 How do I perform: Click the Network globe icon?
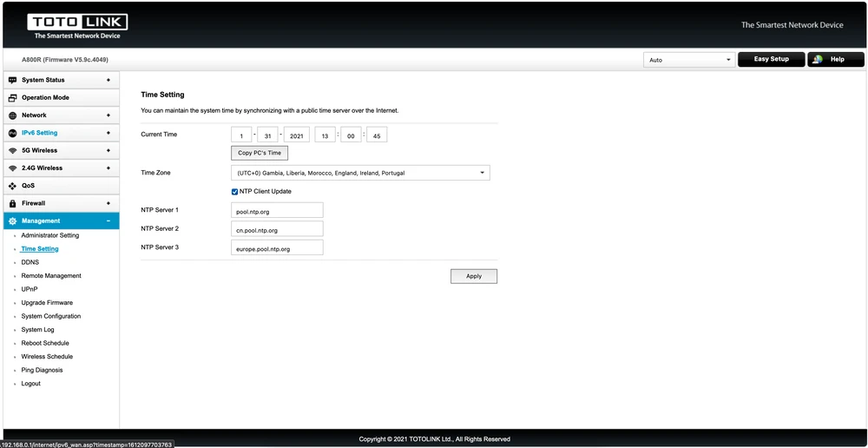[x=12, y=115]
